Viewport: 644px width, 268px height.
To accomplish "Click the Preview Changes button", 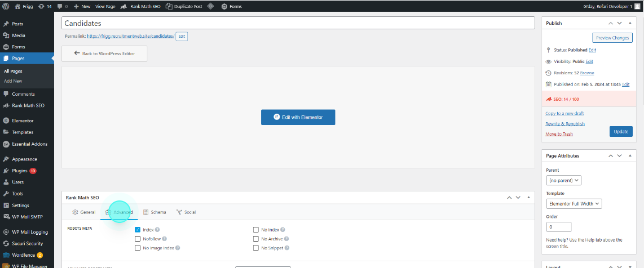I will [x=612, y=38].
